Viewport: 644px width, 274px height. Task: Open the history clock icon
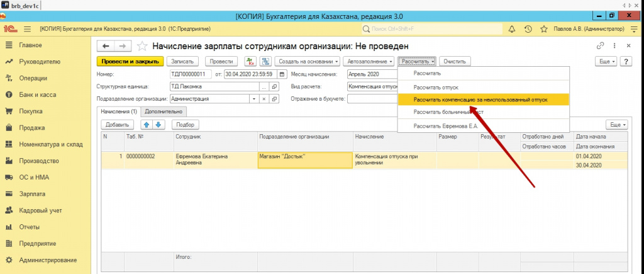pyautogui.click(x=528, y=29)
